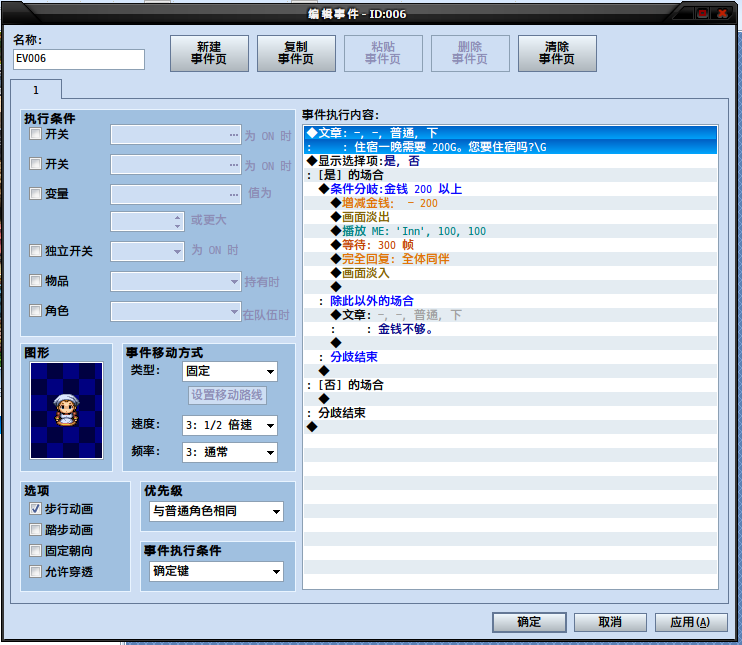
Task: Select the 金钱不够。 text line
Action: click(x=510, y=329)
